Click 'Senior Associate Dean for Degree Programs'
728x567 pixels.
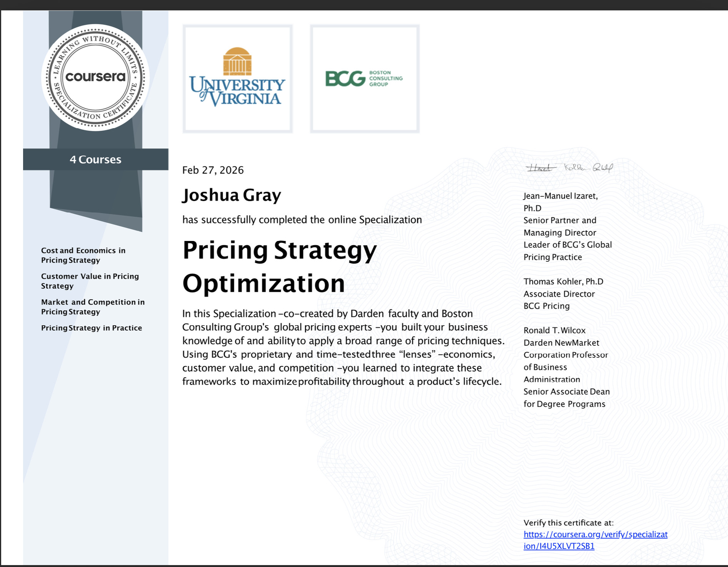[x=566, y=398]
